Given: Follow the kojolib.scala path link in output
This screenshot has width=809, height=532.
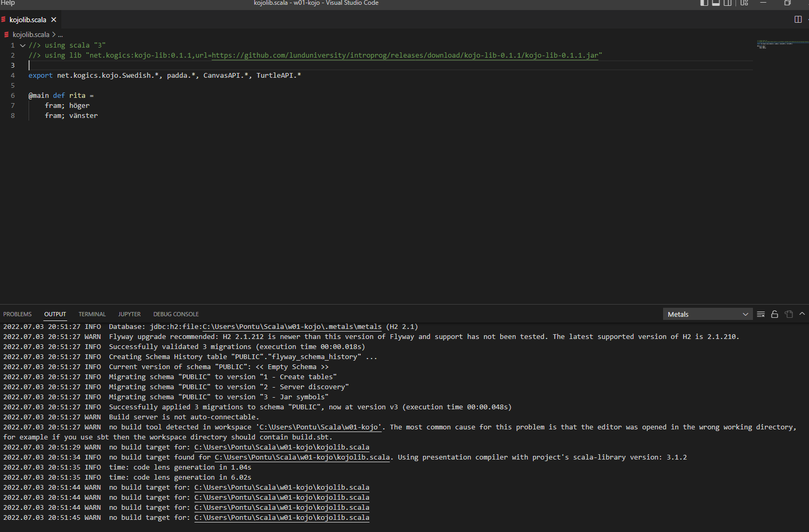Looking at the screenshot, I should (x=281, y=447).
